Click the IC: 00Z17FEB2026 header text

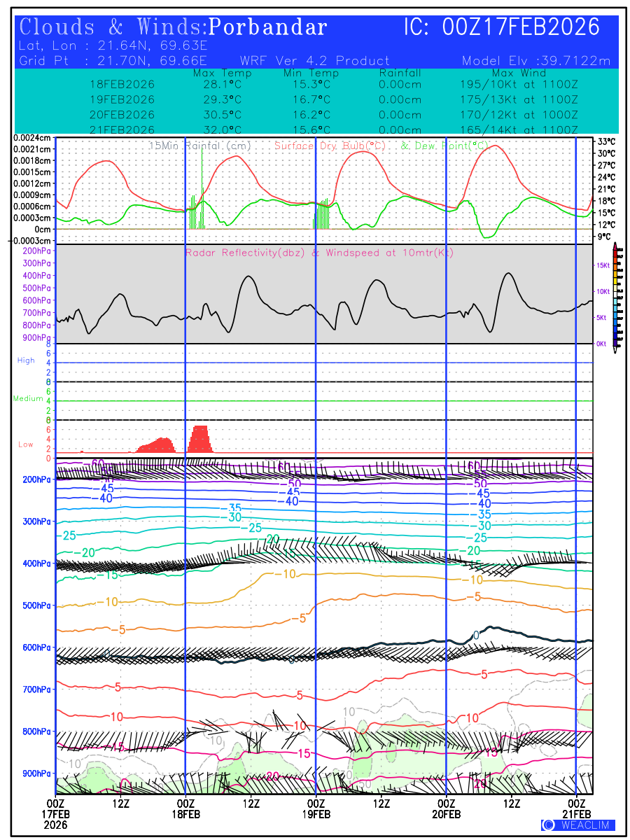502,27
